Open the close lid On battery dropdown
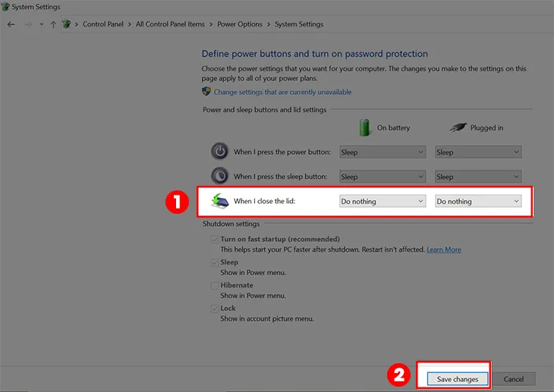This screenshot has width=554, height=392. click(x=382, y=201)
